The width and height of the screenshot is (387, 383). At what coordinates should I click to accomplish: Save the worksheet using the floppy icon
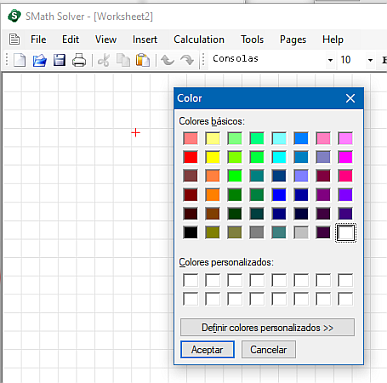[59, 60]
